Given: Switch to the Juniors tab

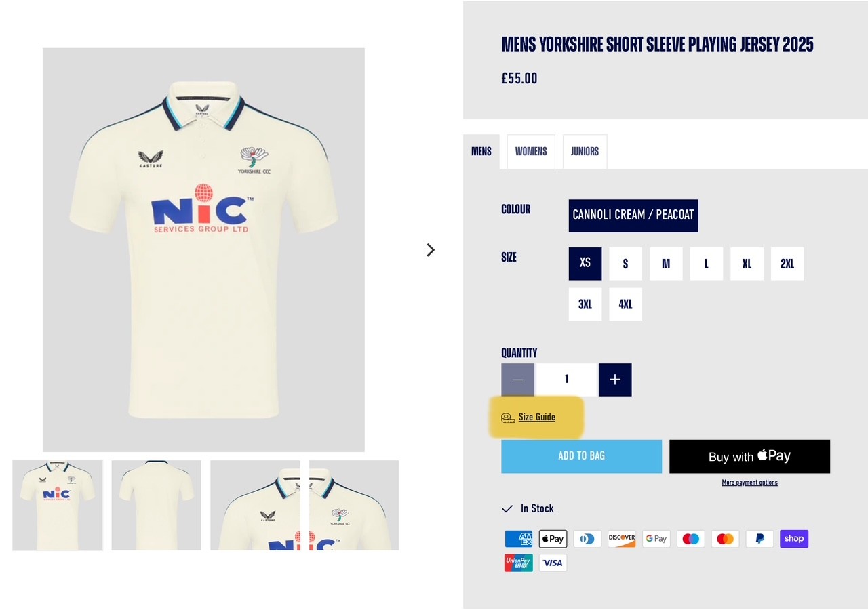Looking at the screenshot, I should (x=585, y=151).
